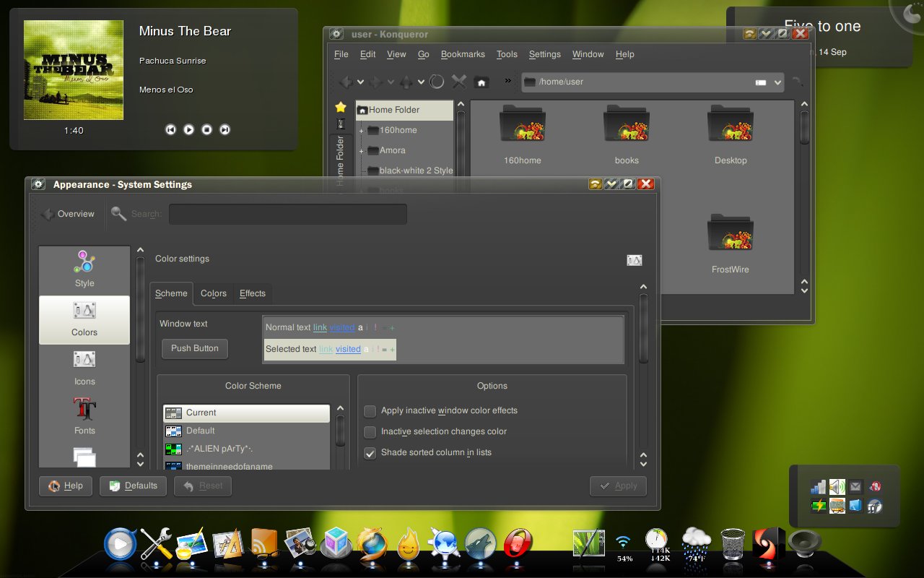Open the FrostWire folder icon
This screenshot has height=578, width=924.
pyautogui.click(x=731, y=233)
